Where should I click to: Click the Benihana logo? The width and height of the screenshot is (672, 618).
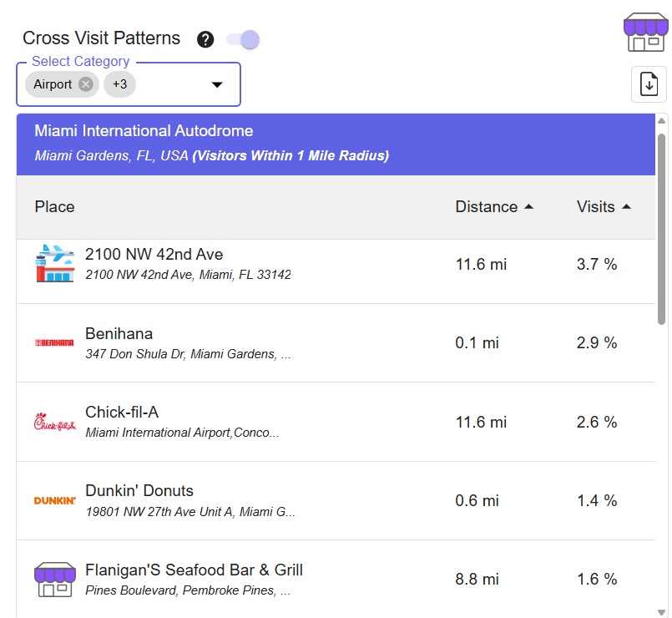tap(54, 342)
